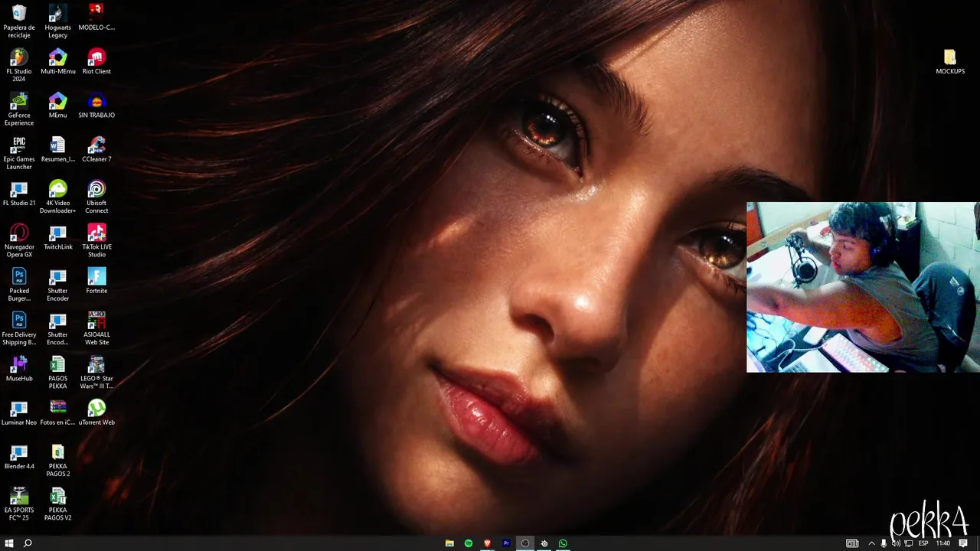Image resolution: width=980 pixels, height=551 pixels.
Task: Open the clock showing 11:40
Action: [x=943, y=543]
